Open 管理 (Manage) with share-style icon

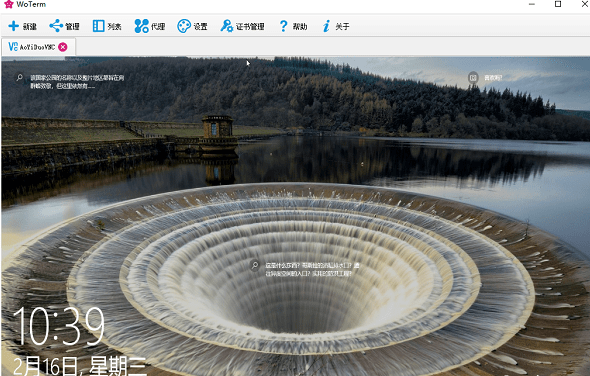tap(56, 26)
